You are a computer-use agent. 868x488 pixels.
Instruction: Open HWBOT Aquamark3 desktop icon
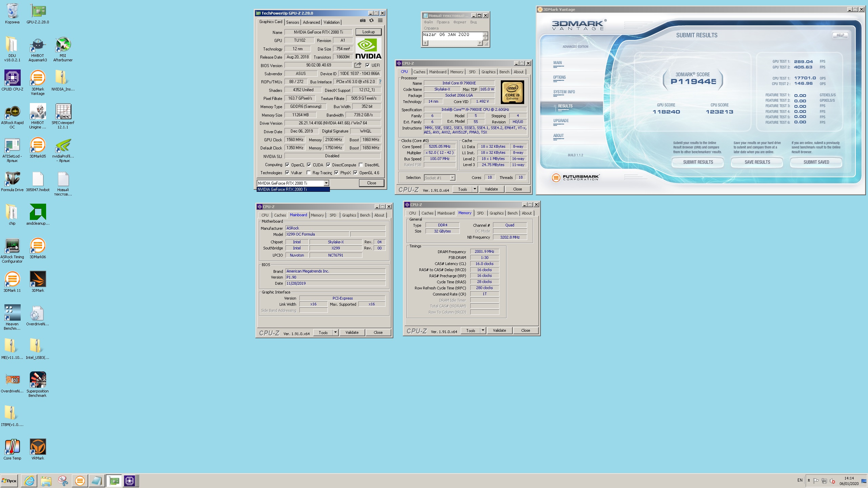38,49
